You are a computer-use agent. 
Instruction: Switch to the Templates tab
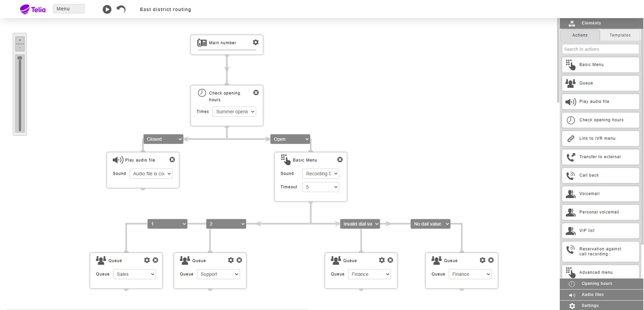(620, 35)
